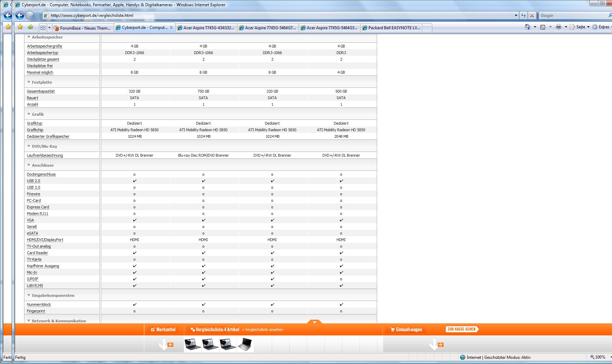Click the Einkaufswagen drop arrow counter icon
This screenshot has width=612, height=364.
(436, 344)
